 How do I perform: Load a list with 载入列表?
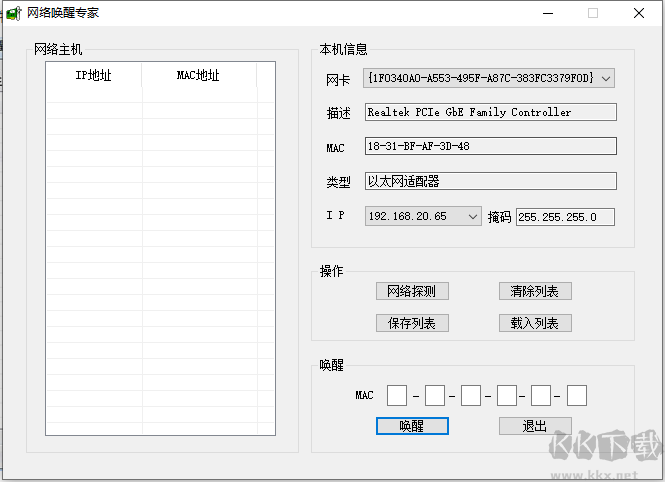pyautogui.click(x=535, y=323)
